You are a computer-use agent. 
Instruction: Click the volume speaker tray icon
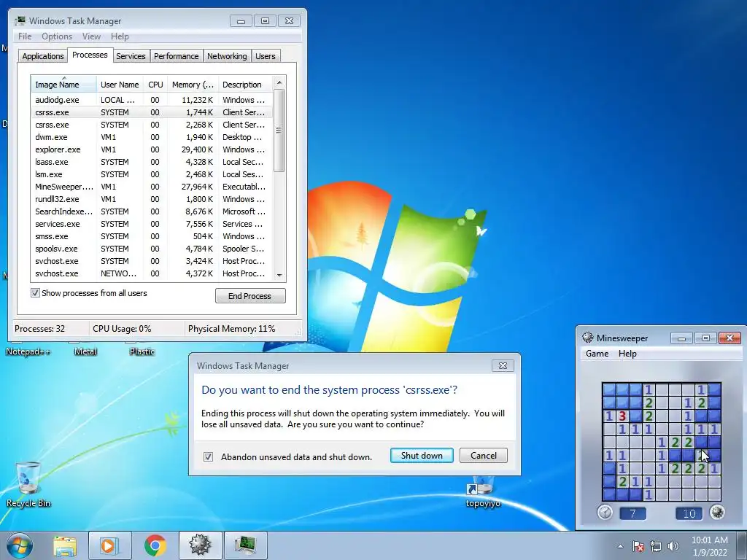(x=673, y=546)
